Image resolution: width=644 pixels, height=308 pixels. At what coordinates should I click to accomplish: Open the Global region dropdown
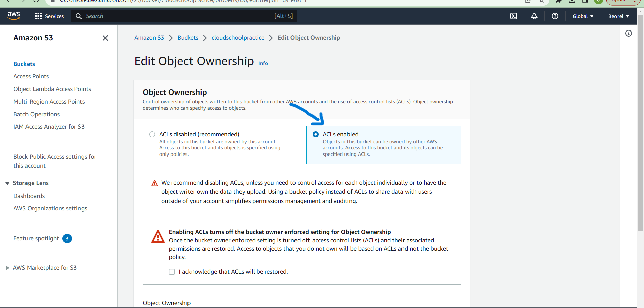click(583, 16)
